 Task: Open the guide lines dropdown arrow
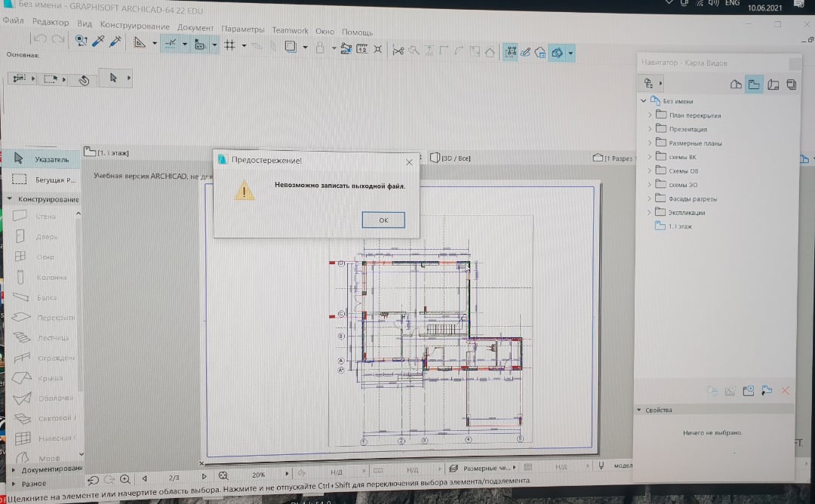[x=184, y=45]
